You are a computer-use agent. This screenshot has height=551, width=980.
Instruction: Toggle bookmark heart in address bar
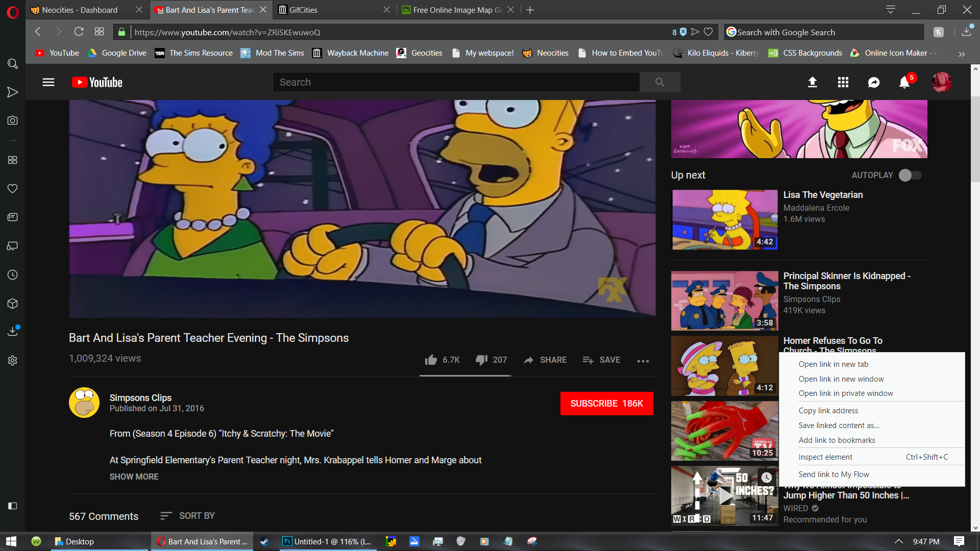(x=708, y=32)
